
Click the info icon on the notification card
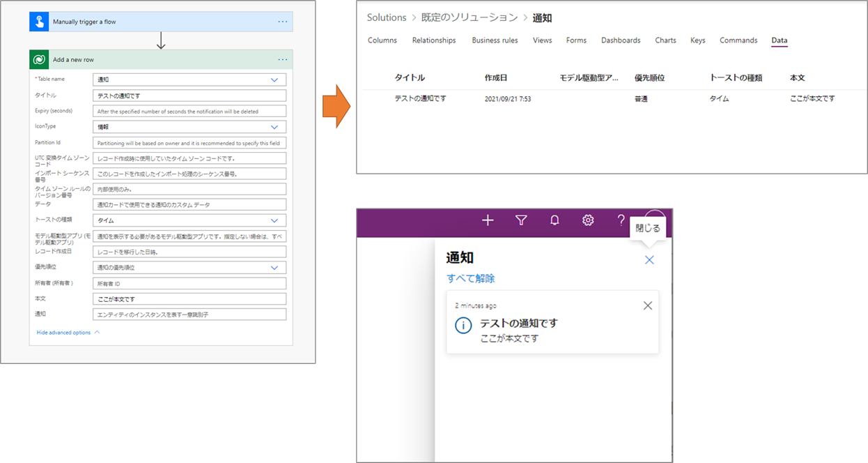click(x=463, y=326)
